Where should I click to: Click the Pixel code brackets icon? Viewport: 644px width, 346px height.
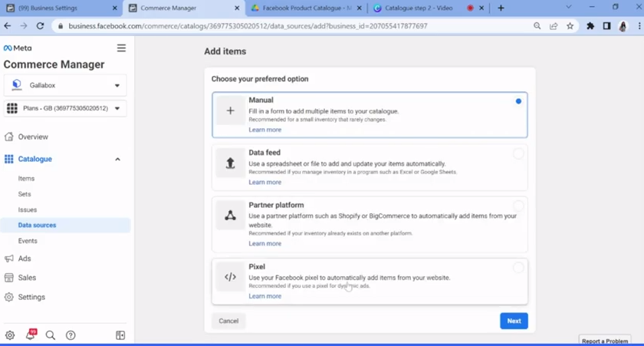click(231, 277)
